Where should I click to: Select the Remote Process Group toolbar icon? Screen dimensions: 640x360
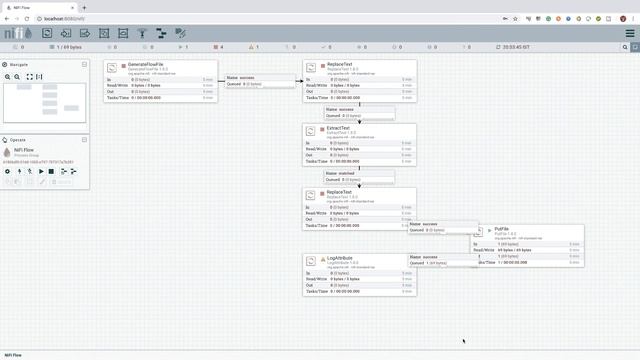[123, 33]
